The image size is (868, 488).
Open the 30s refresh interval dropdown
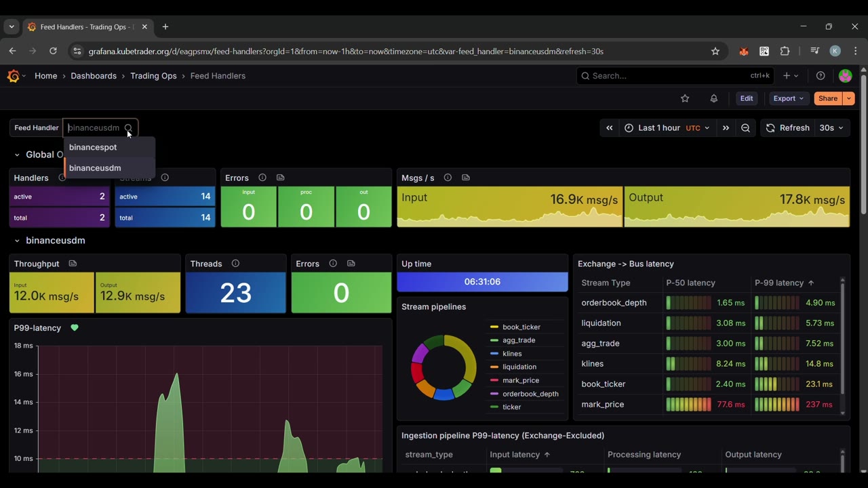[831, 128]
